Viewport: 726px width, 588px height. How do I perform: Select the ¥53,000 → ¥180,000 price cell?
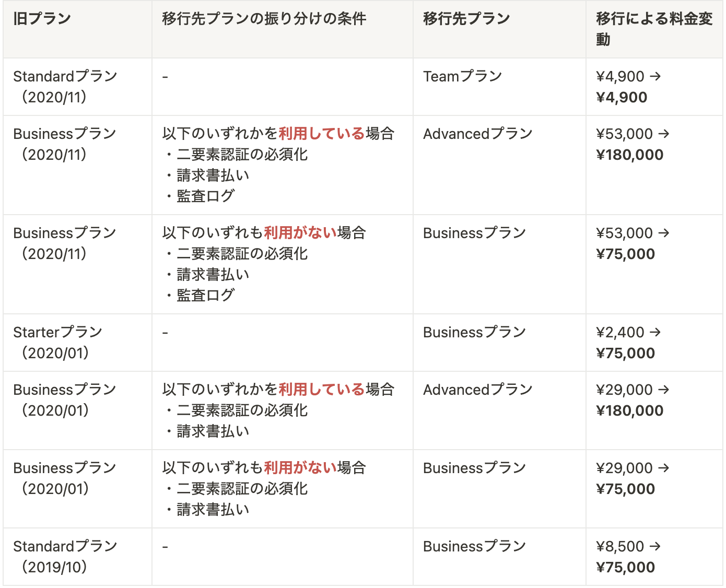click(x=632, y=144)
